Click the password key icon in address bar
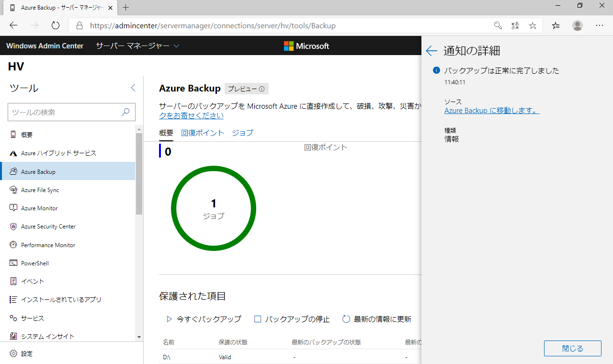Viewport: 613px width, 364px height. tap(498, 25)
